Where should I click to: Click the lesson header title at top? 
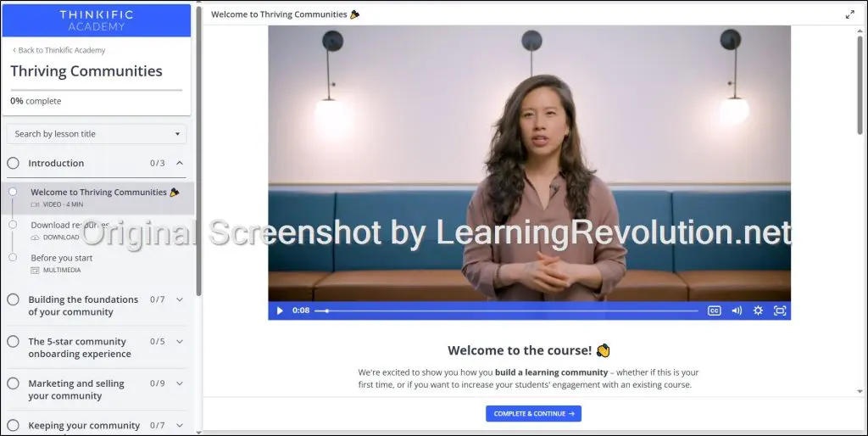coord(285,14)
